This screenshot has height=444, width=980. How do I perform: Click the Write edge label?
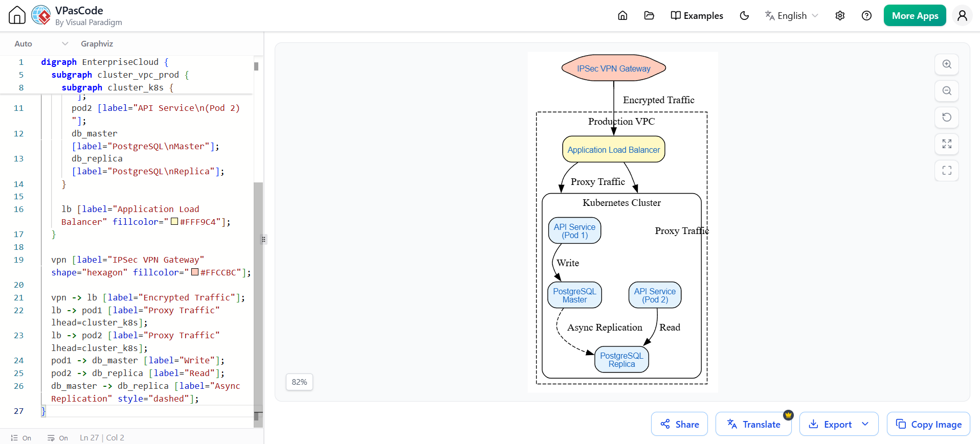[568, 263]
